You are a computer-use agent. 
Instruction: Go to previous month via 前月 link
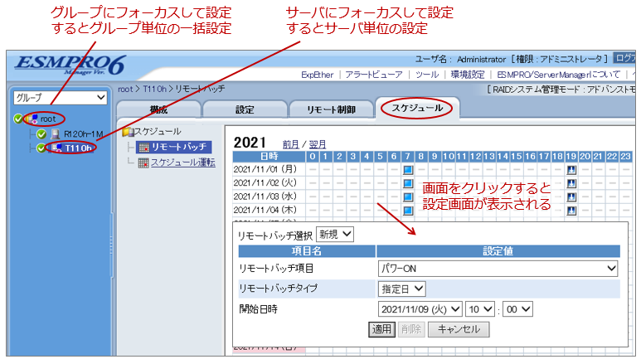[291, 144]
